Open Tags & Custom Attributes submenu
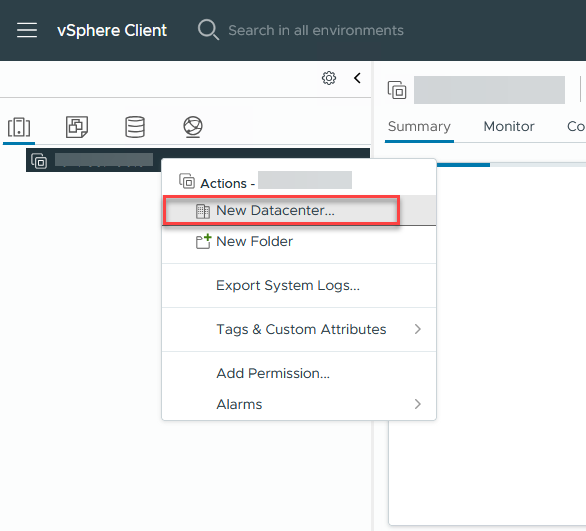The height and width of the screenshot is (531, 586). 299,329
